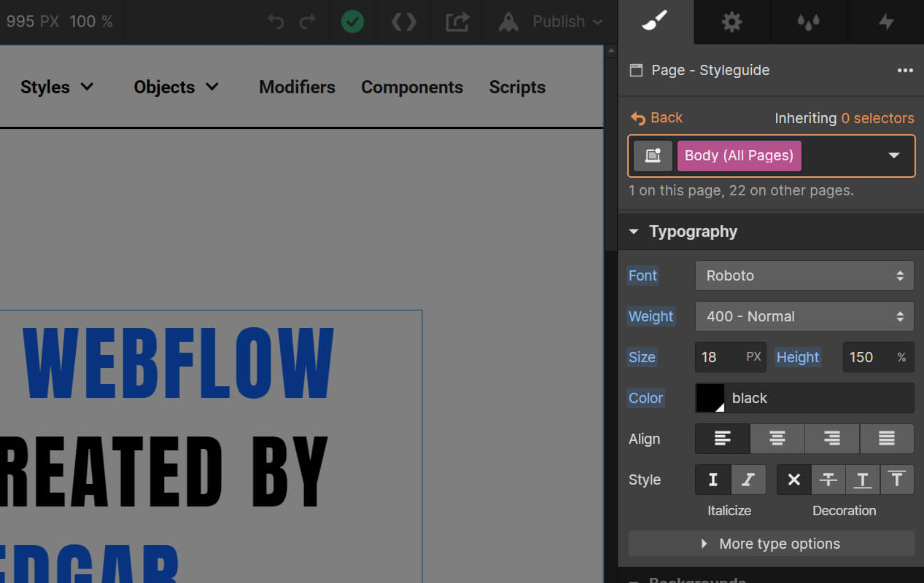Select no text decoration X button

click(794, 480)
